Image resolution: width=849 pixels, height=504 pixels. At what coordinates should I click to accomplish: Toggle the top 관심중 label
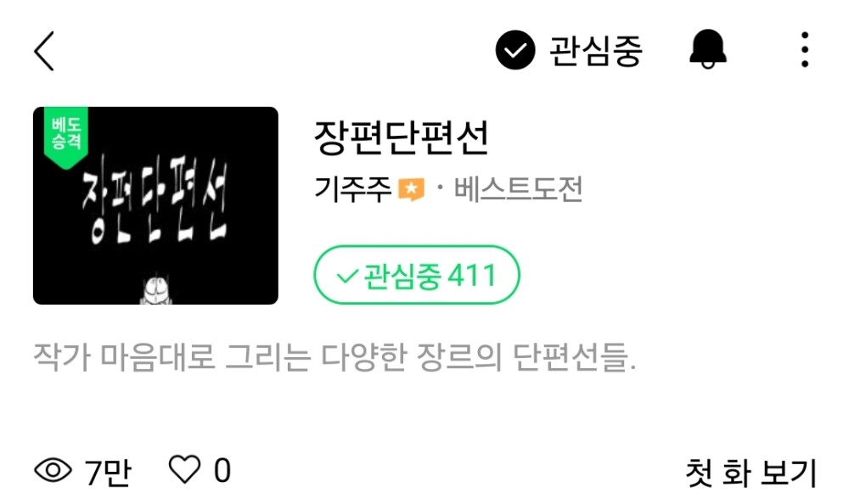tap(596, 51)
